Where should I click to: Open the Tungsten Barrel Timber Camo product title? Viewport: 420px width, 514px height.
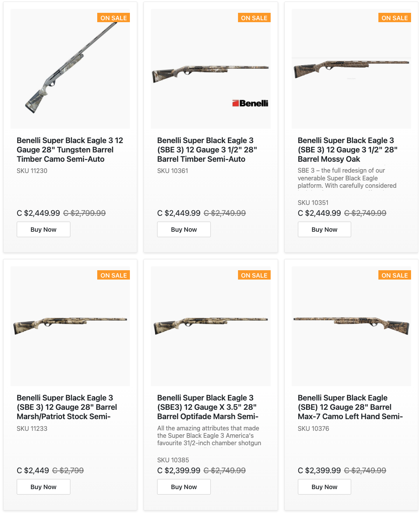coord(70,150)
